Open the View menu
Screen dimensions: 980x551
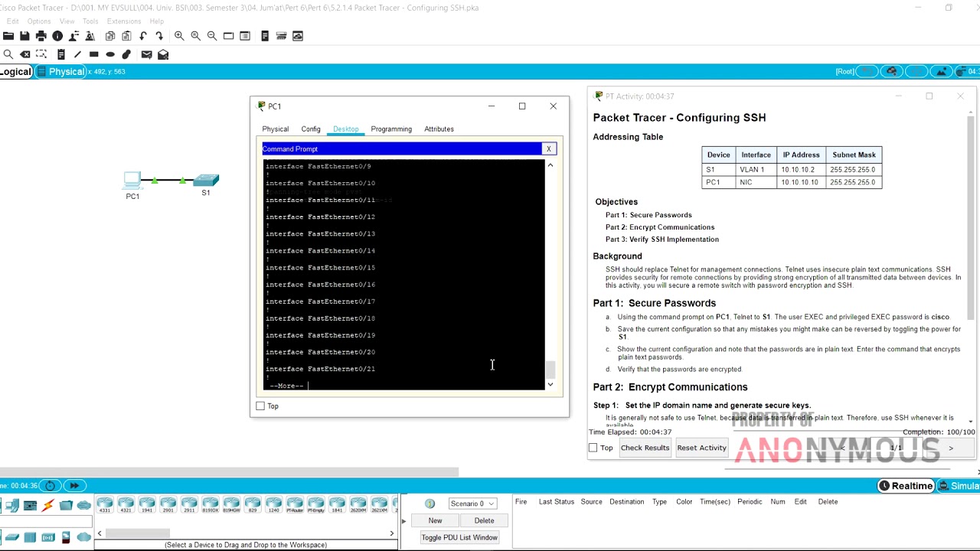[x=67, y=21]
